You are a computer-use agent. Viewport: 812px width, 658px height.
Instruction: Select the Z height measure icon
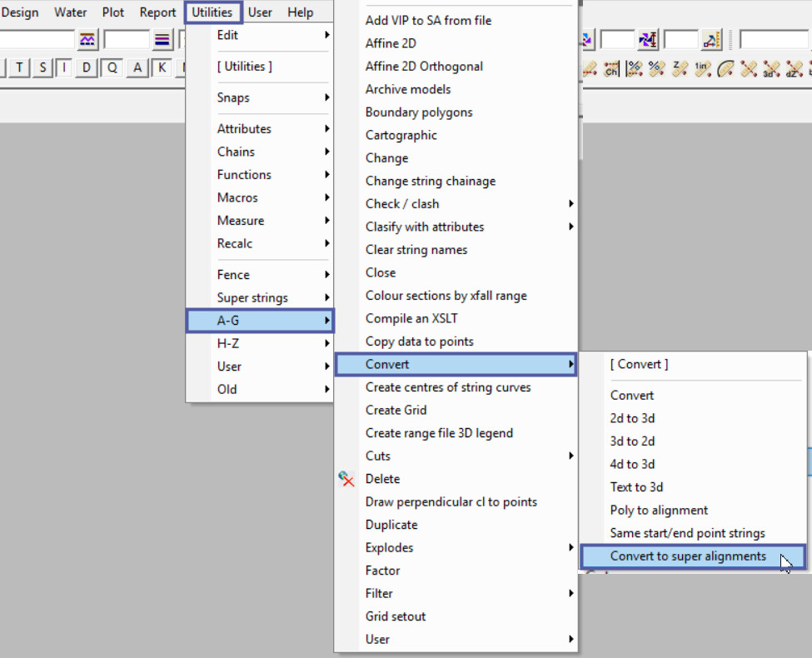click(680, 69)
